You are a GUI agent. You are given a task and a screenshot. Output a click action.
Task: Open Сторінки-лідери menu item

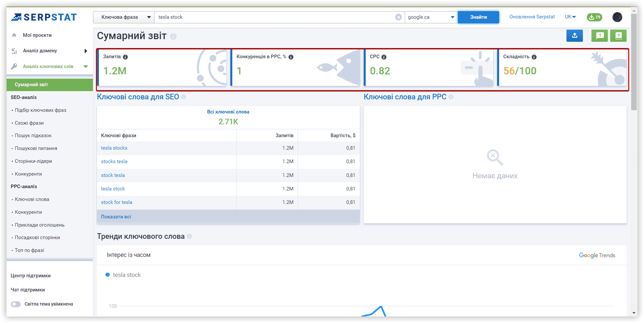pyautogui.click(x=33, y=161)
